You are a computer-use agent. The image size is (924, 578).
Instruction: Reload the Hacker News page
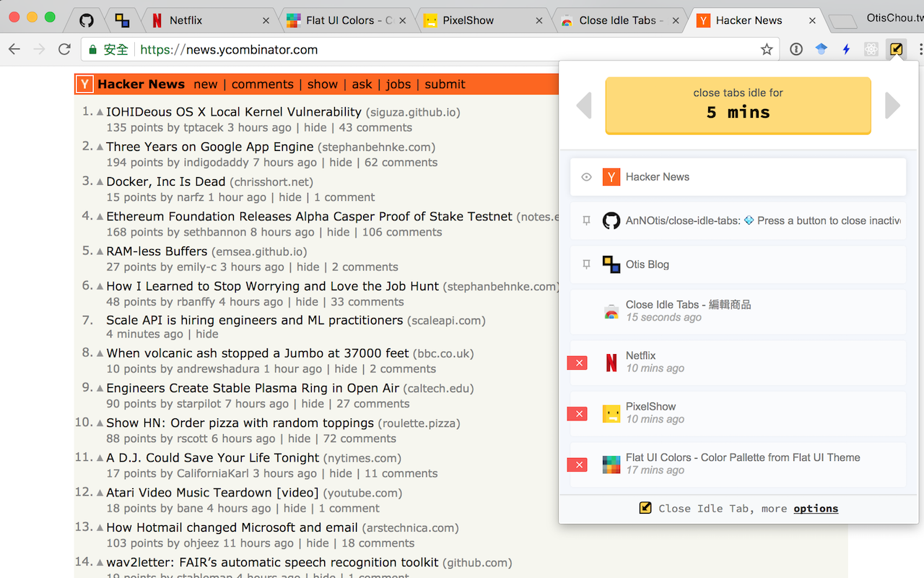64,49
